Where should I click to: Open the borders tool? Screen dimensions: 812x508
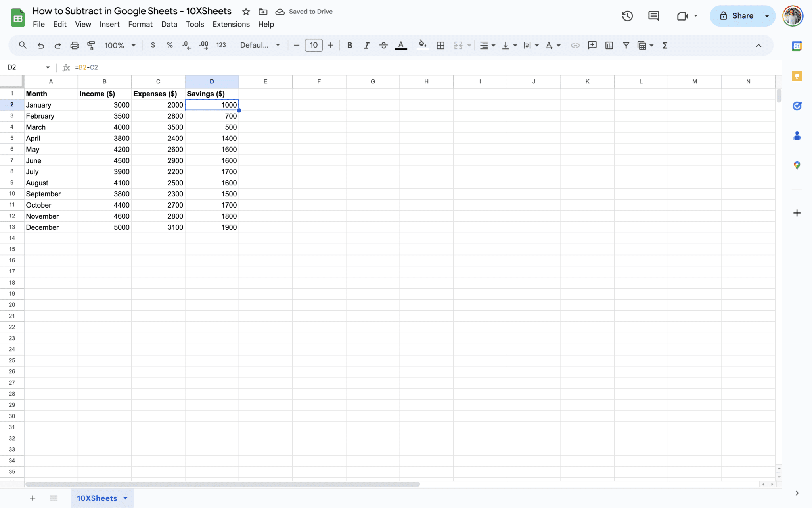click(x=440, y=45)
